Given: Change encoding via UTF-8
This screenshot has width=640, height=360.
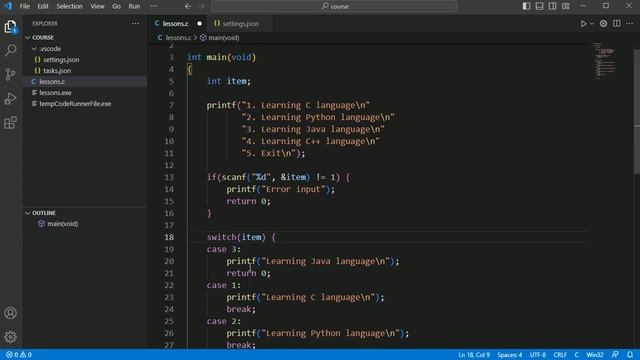Looking at the screenshot, I should point(538,355).
